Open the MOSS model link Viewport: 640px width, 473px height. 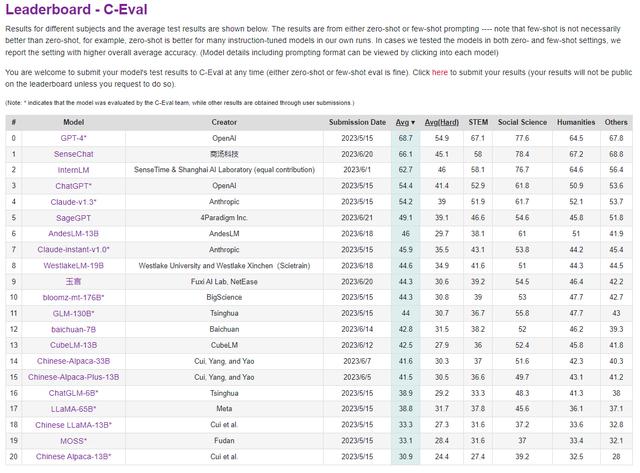coord(73,441)
